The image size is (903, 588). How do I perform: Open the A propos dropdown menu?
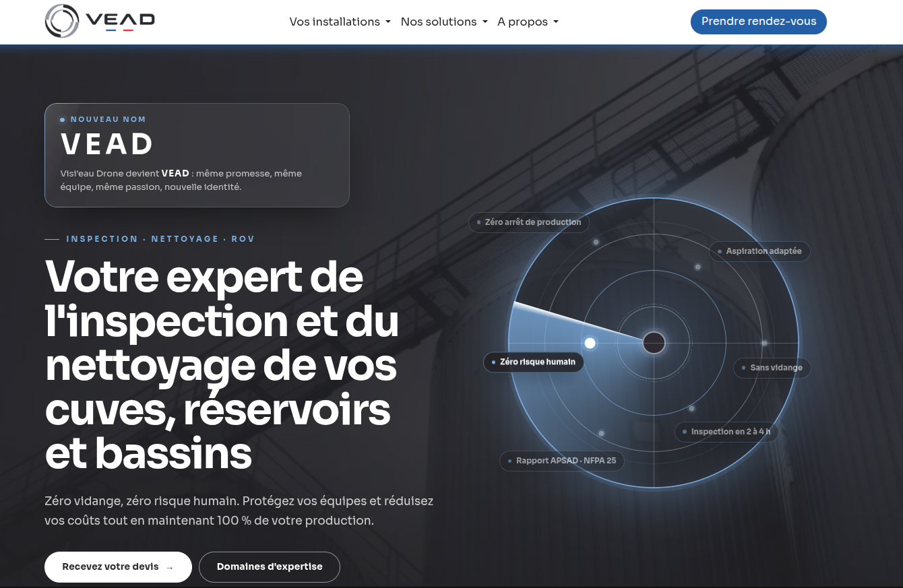tap(528, 22)
